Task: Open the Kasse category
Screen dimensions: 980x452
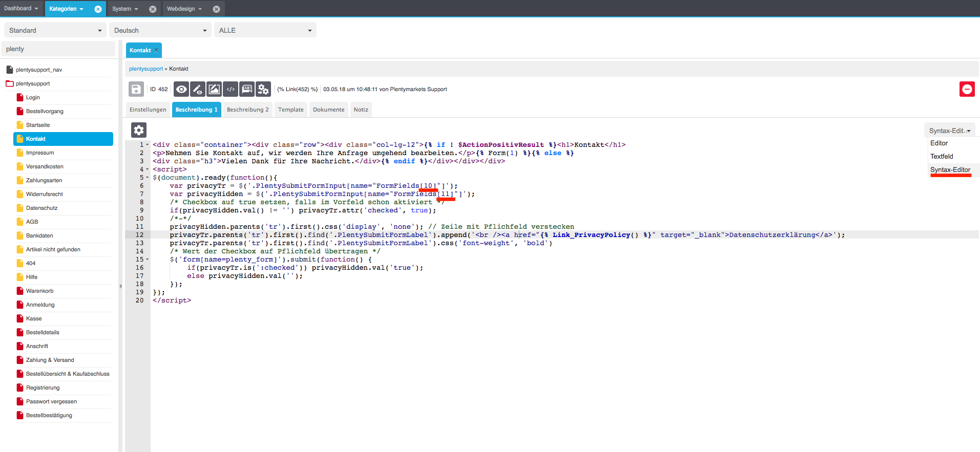Action: coord(34,318)
